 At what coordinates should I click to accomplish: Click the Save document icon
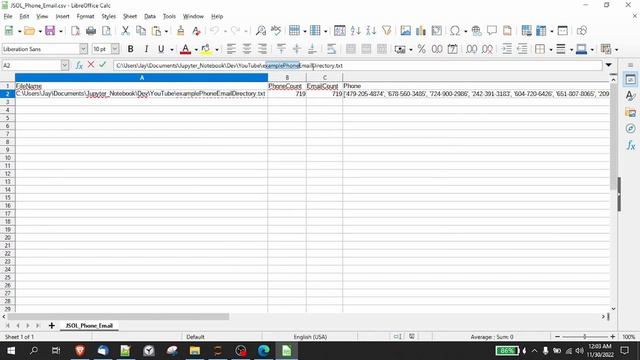click(50, 31)
